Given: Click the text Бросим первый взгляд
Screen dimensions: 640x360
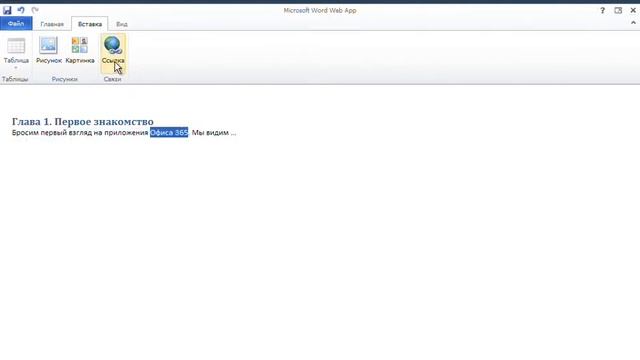Looking at the screenshot, I should pyautogui.click(x=52, y=133).
